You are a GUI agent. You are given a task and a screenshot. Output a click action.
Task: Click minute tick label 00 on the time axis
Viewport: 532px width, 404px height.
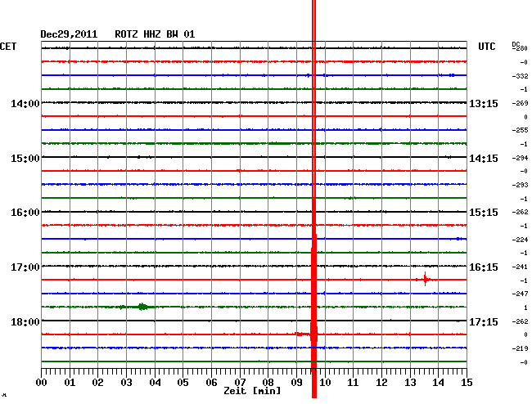click(x=42, y=383)
